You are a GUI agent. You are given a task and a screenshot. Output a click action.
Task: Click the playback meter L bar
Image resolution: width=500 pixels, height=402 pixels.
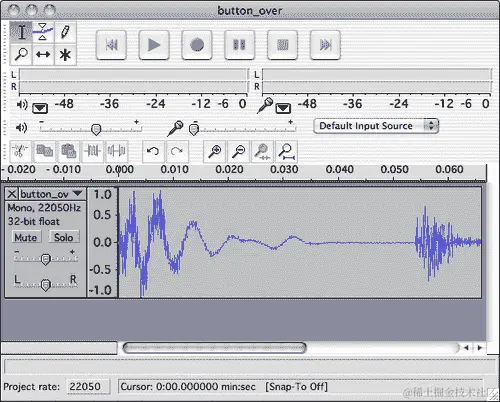pos(134,75)
